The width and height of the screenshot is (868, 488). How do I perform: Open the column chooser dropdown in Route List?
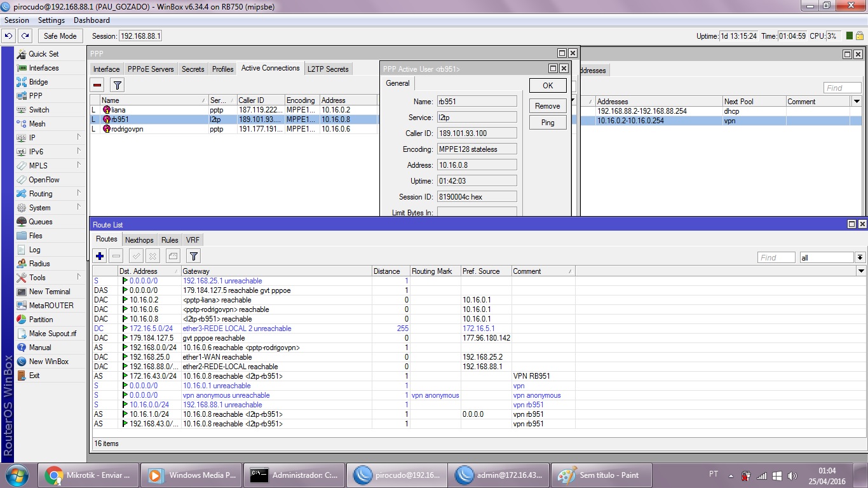pos(861,271)
